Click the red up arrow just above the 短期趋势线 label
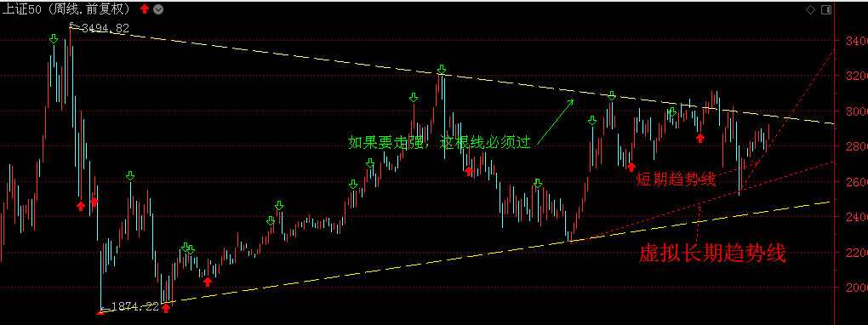This screenshot has width=868, height=325. tap(631, 166)
